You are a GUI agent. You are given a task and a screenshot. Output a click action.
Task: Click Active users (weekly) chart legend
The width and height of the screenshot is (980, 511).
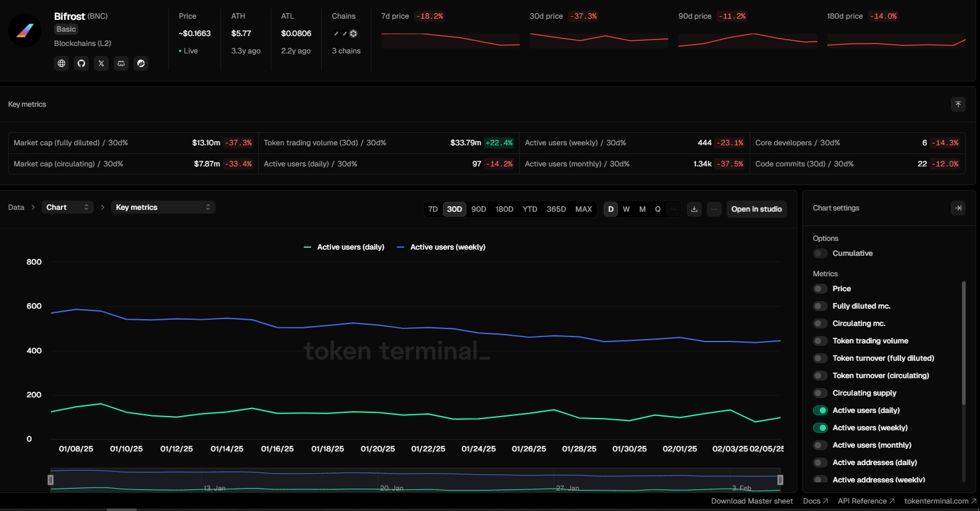pos(441,247)
